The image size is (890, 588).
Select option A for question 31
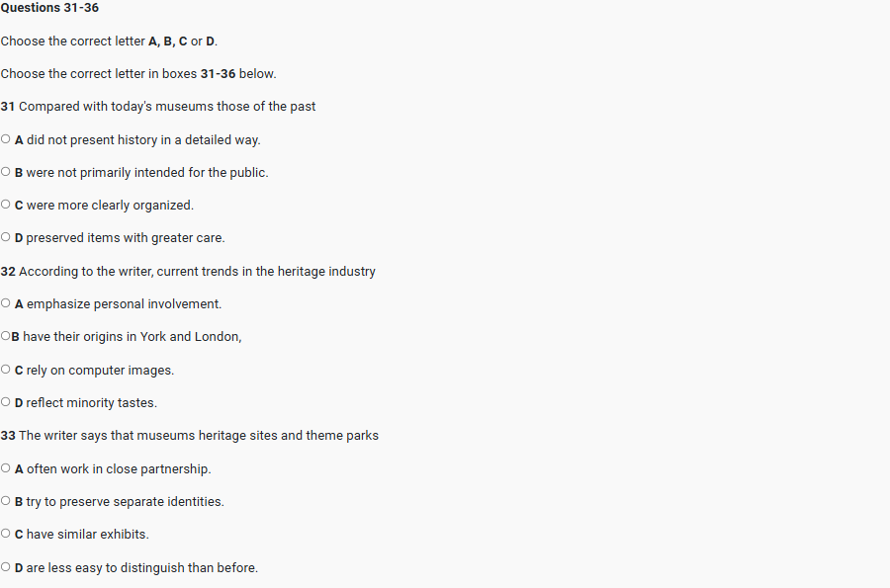(x=6, y=139)
